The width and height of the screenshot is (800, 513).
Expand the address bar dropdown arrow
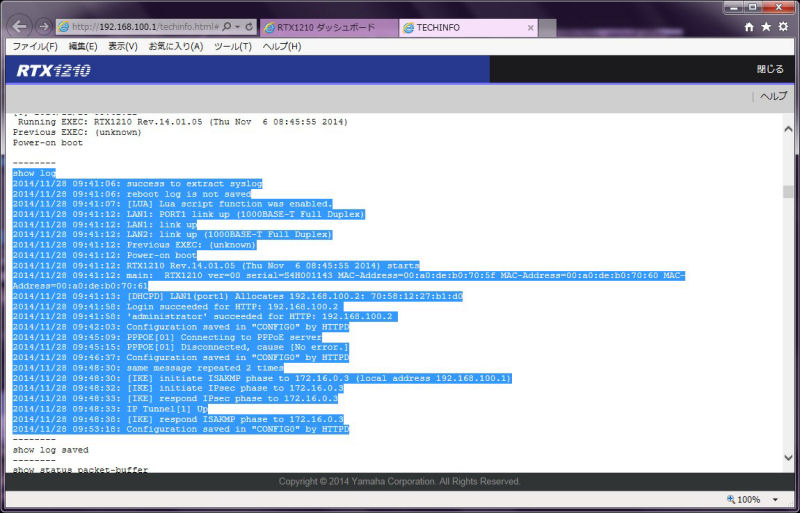click(x=237, y=27)
